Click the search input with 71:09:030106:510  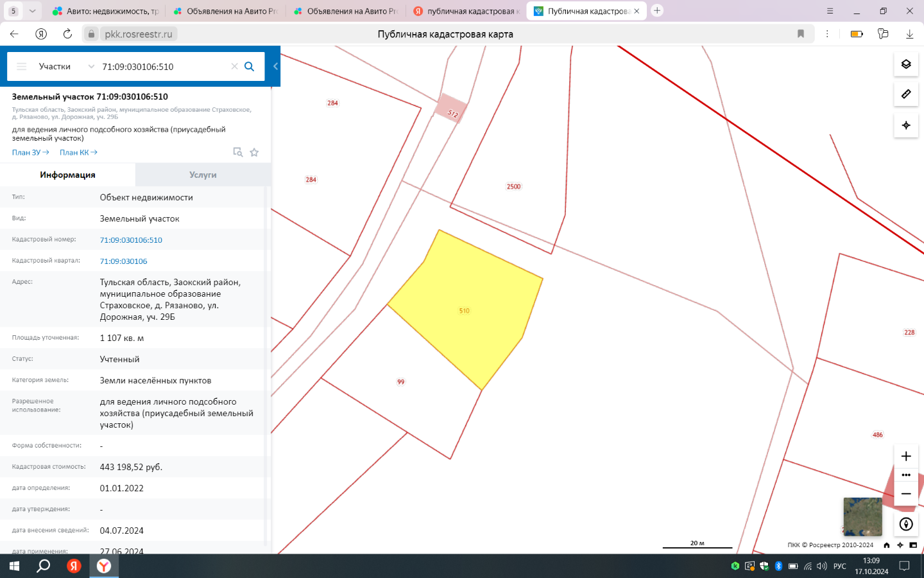pos(164,67)
